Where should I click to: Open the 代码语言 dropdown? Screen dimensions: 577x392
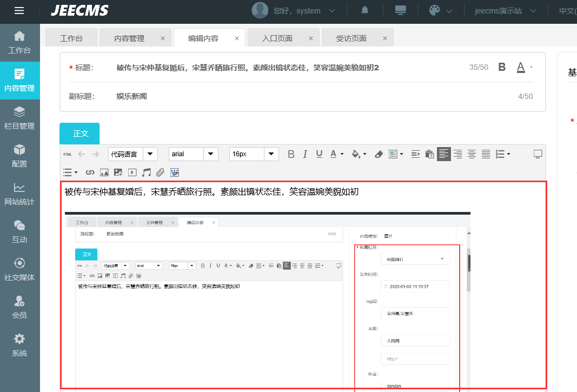(x=132, y=154)
